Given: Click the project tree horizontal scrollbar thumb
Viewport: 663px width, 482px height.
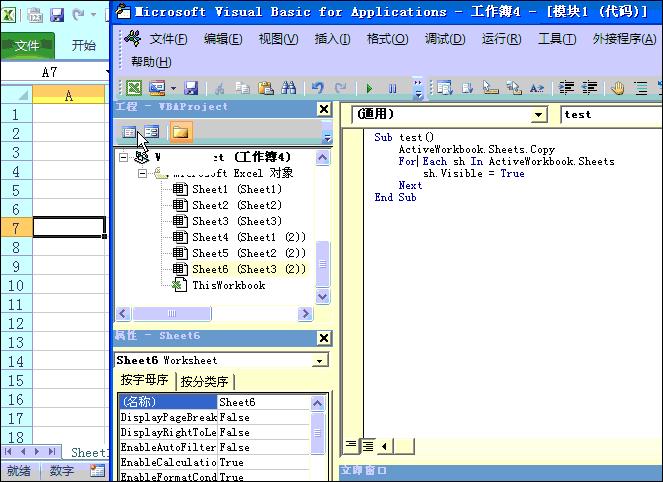Looking at the screenshot, I should pyautogui.click(x=172, y=313).
